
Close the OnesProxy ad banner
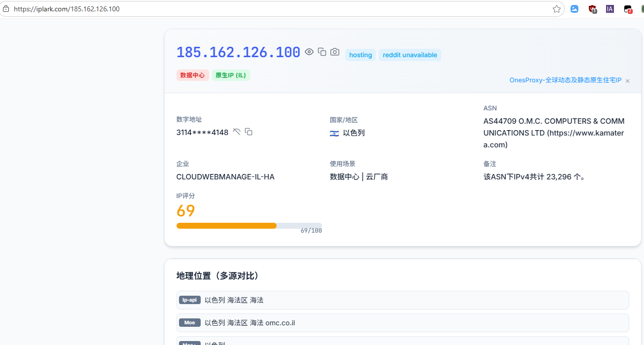point(627,81)
